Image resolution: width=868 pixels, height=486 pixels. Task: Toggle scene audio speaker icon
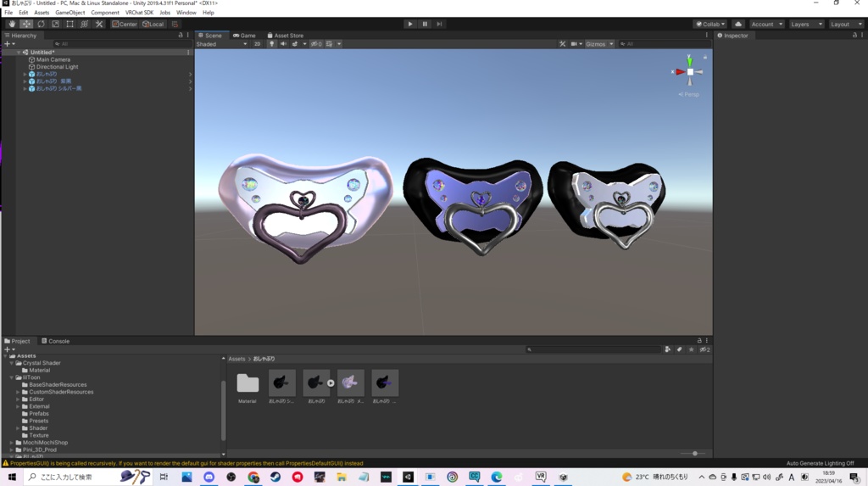pos(283,44)
